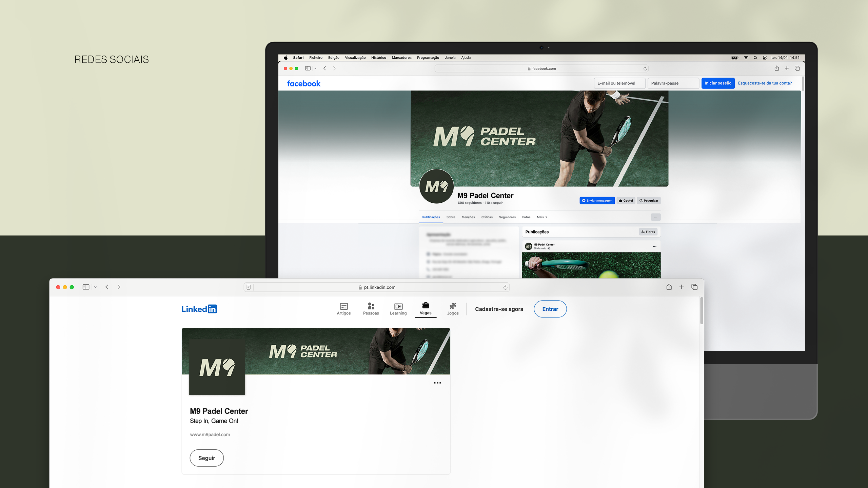Open new tab in Facebook Safari window
Screen dimensions: 868x488
(787, 68)
